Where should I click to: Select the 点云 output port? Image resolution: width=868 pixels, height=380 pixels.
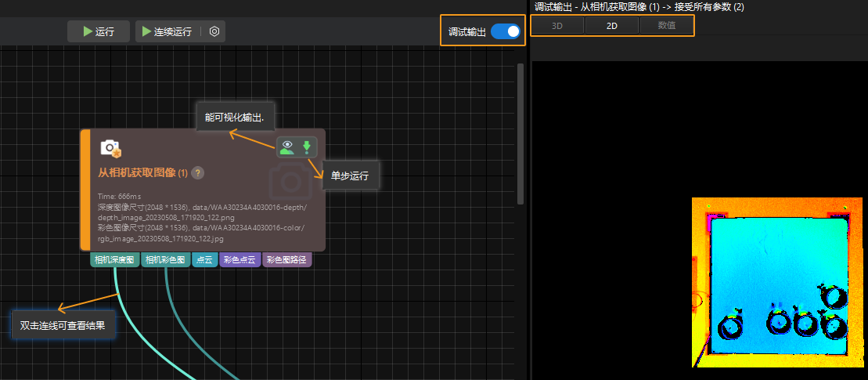[x=204, y=260]
